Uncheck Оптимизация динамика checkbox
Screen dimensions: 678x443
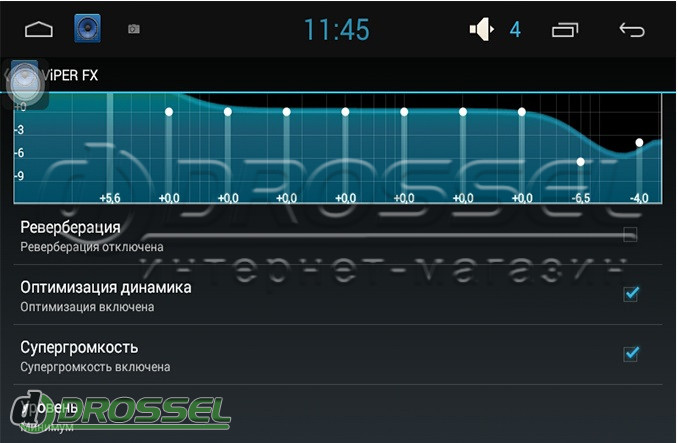[631, 294]
